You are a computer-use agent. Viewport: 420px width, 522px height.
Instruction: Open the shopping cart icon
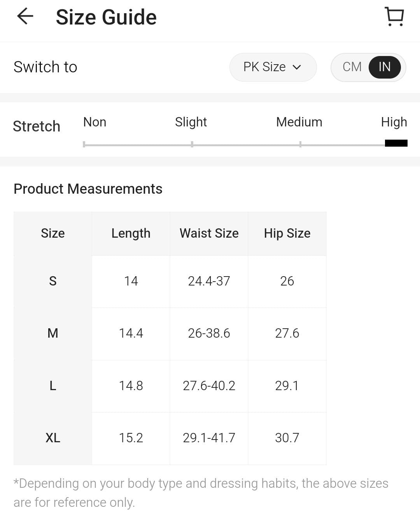point(394,17)
